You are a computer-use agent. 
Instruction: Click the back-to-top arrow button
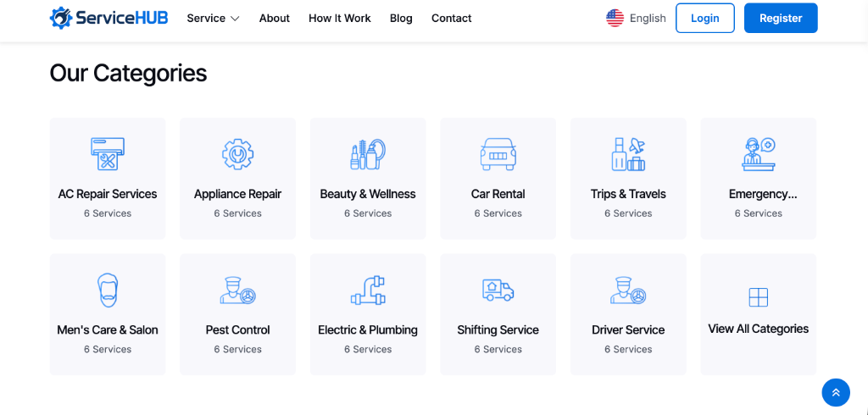tap(836, 392)
